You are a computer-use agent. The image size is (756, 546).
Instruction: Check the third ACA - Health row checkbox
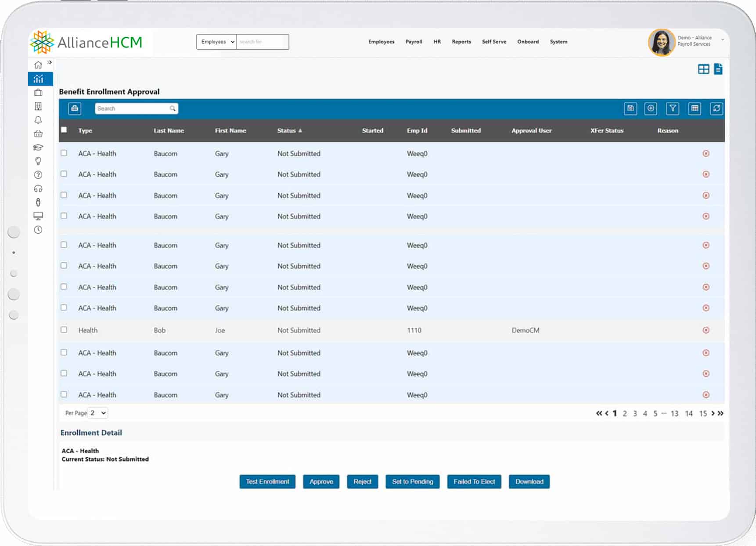[x=64, y=195]
